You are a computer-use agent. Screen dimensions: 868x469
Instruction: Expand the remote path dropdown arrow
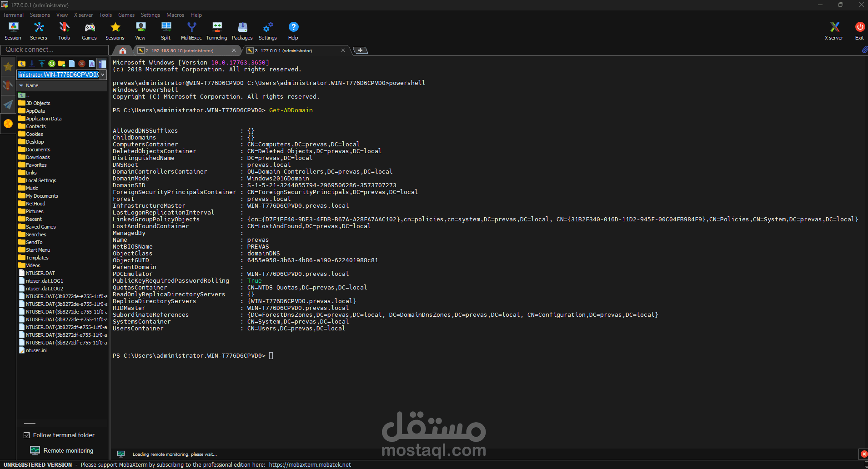pos(103,75)
